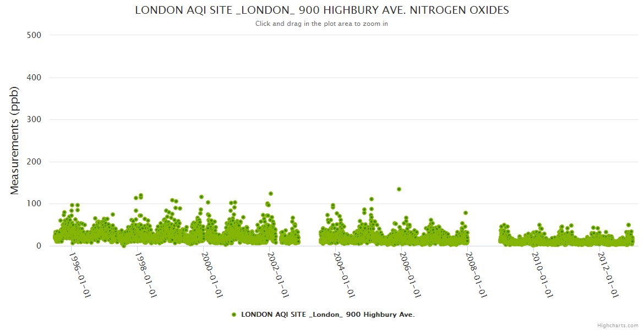Viewport: 644px width, 330px height.
Task: Click the 1996-01-01 x-axis label
Action: [80, 275]
